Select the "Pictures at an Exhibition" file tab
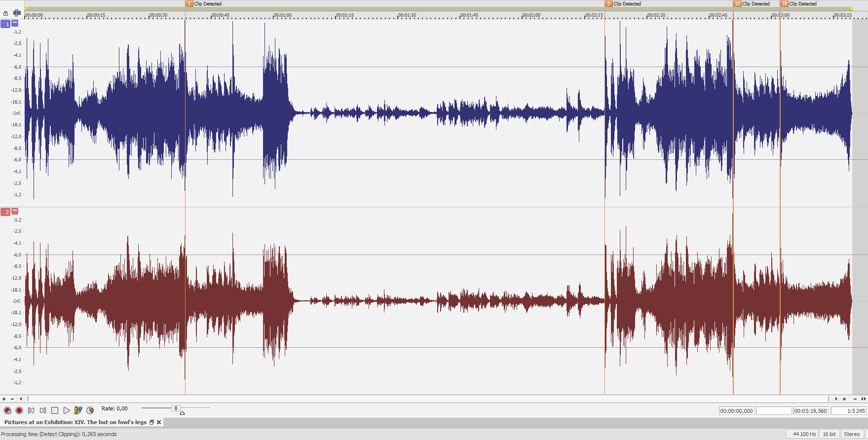The height and width of the screenshot is (440, 868). point(75,422)
